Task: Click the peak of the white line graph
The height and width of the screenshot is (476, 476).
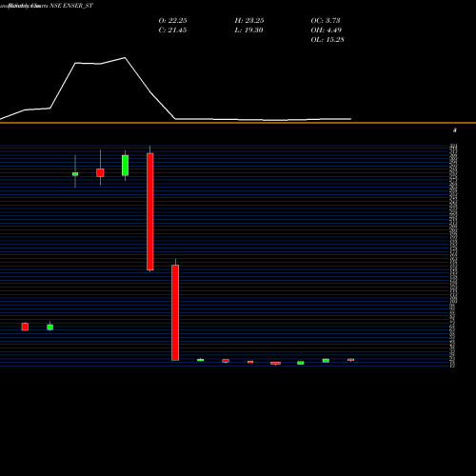Action: [125, 58]
